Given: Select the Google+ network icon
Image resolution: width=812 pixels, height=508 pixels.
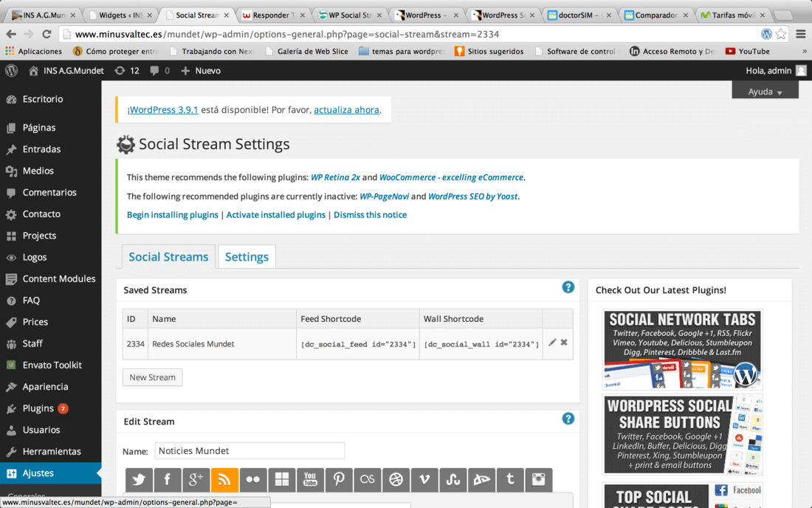Looking at the screenshot, I should [x=196, y=479].
